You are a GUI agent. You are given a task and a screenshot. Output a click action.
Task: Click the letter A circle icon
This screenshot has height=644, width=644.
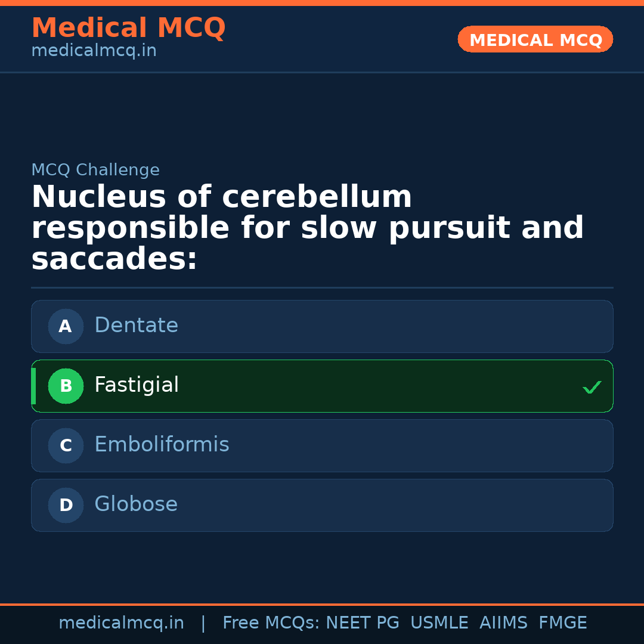pyautogui.click(x=66, y=326)
